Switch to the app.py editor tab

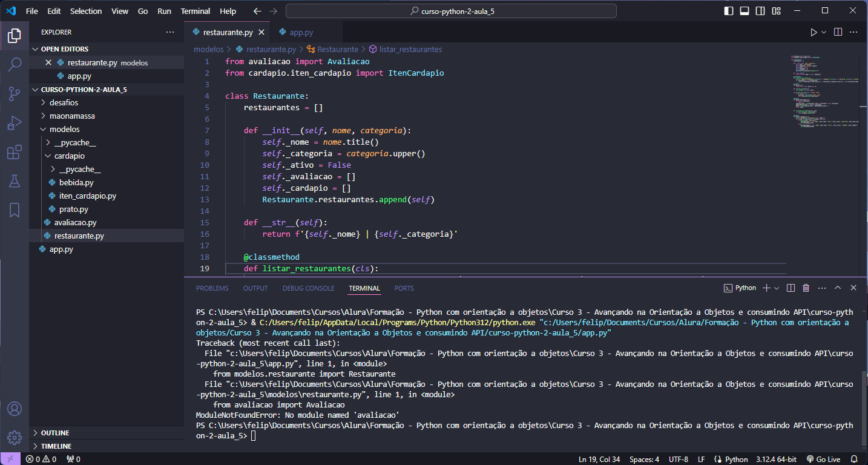[x=301, y=33]
